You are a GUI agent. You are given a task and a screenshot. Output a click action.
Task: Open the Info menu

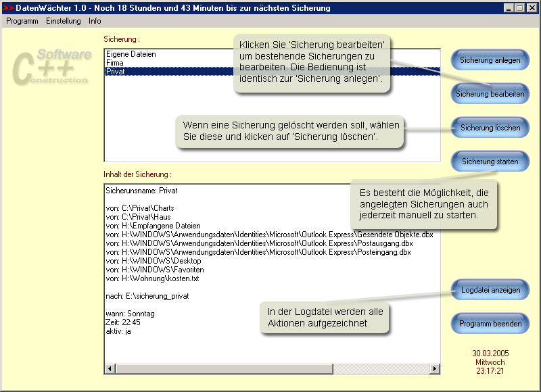pyautogui.click(x=94, y=21)
